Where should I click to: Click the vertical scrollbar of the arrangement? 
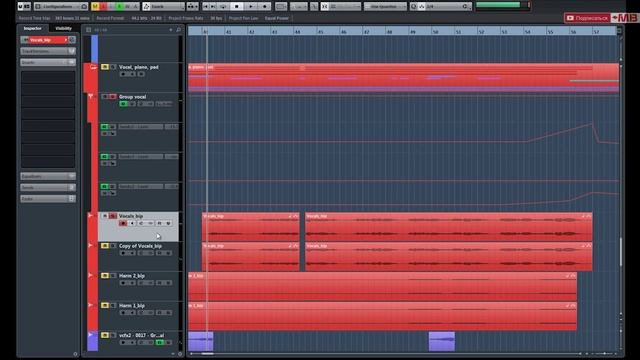tap(621, 251)
